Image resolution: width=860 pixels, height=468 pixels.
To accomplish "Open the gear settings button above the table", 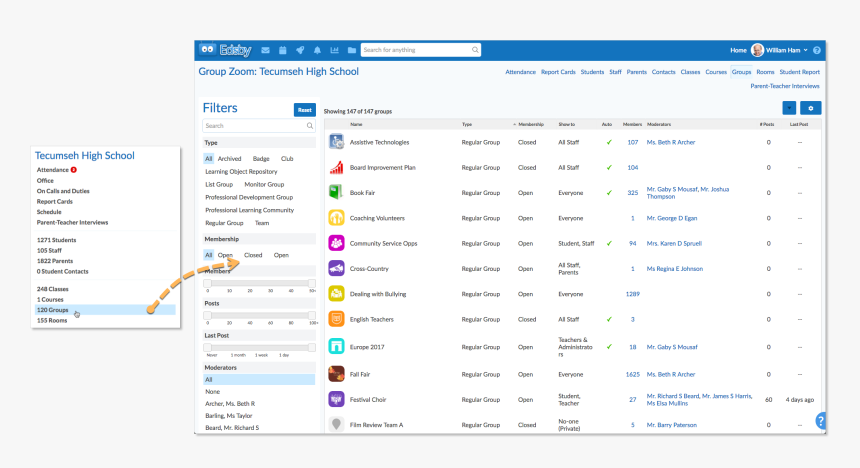I will click(811, 108).
